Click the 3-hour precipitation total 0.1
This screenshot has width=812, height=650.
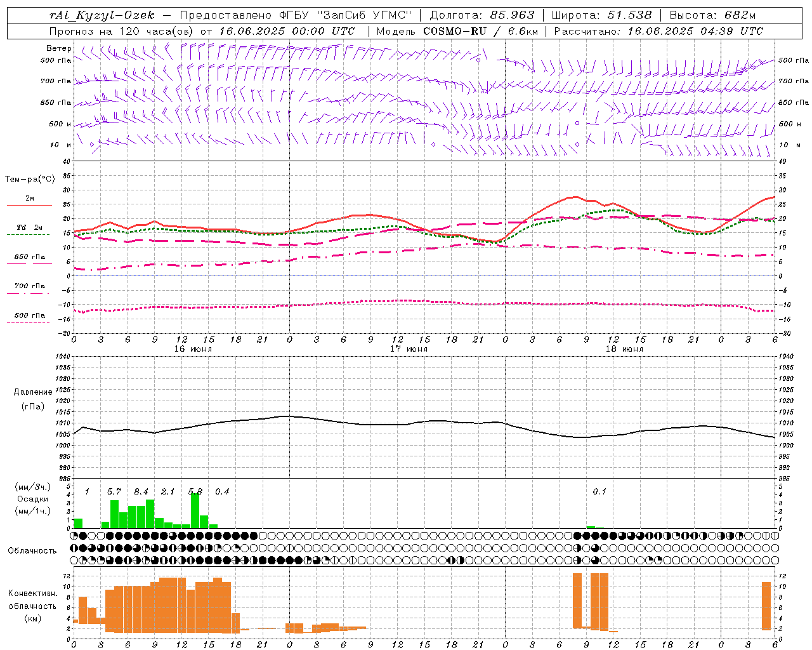599,491
